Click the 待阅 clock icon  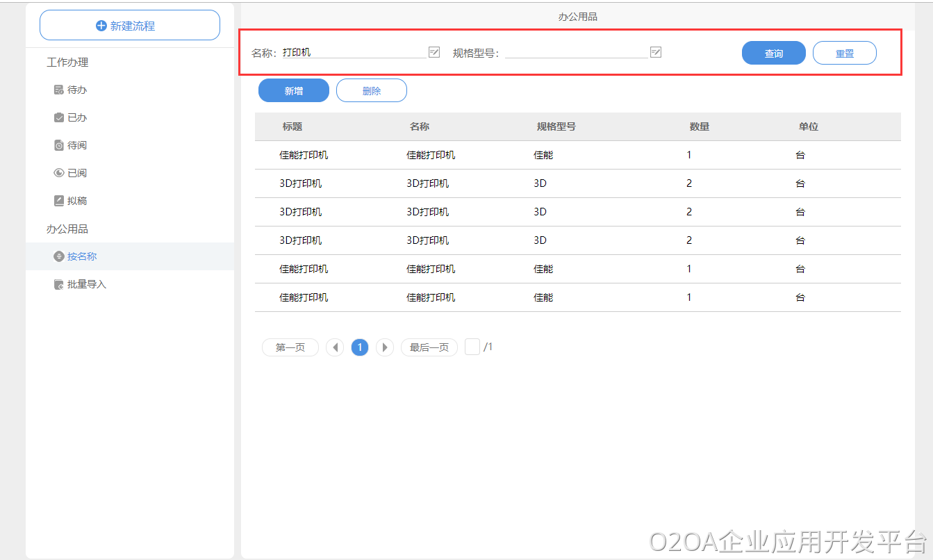59,146
